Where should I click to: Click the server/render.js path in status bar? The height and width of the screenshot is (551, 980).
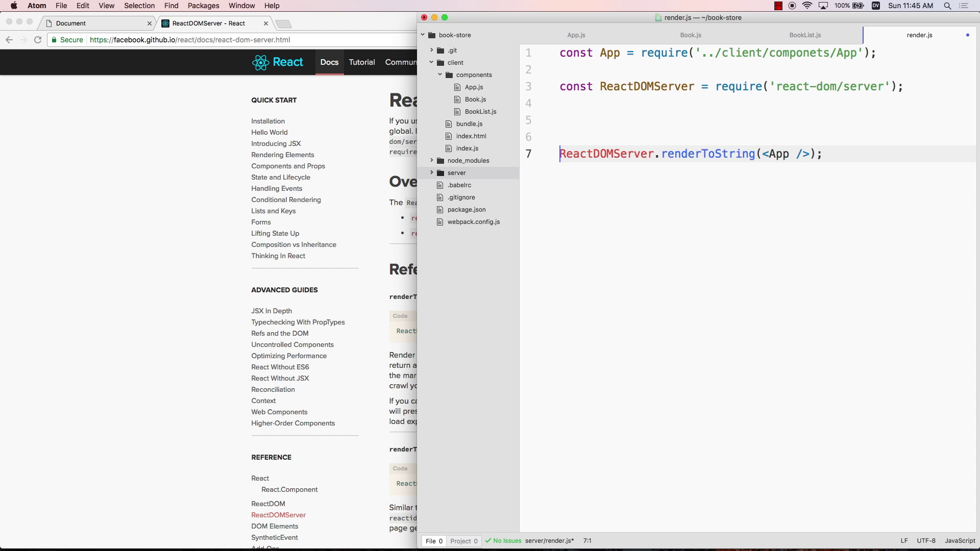(x=549, y=541)
